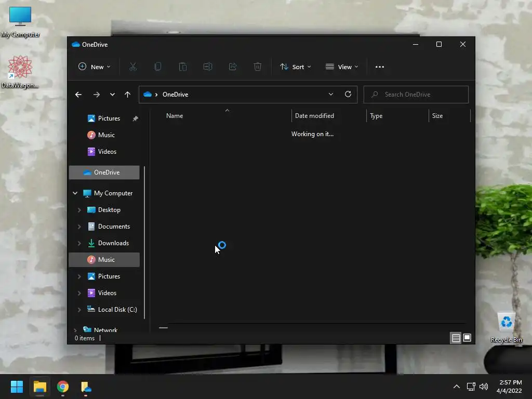Select OneDrive in navigation pane

pyautogui.click(x=104, y=172)
